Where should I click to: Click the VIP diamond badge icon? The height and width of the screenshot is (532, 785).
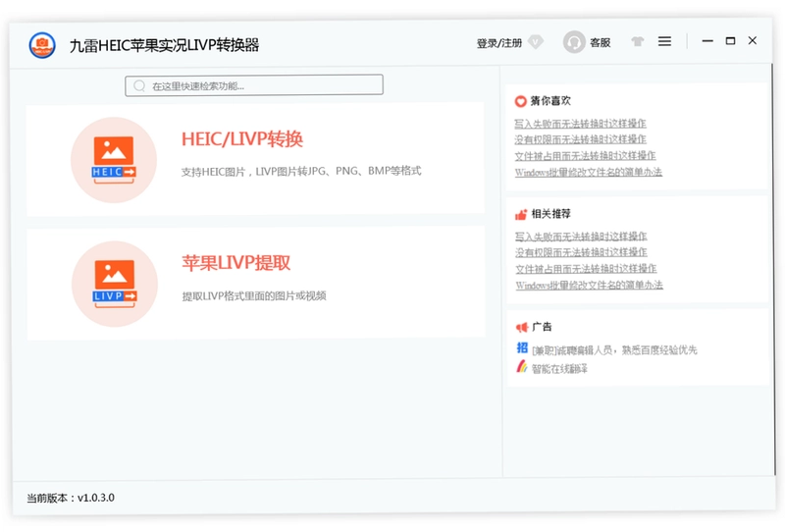click(536, 42)
